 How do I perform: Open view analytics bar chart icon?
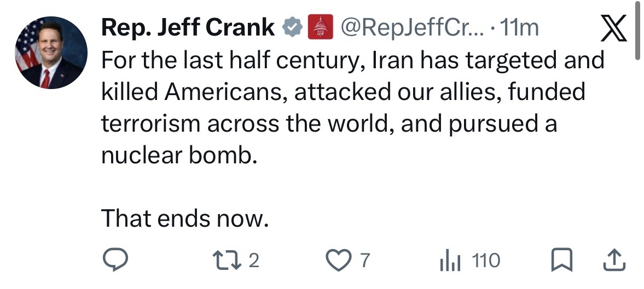[449, 261]
